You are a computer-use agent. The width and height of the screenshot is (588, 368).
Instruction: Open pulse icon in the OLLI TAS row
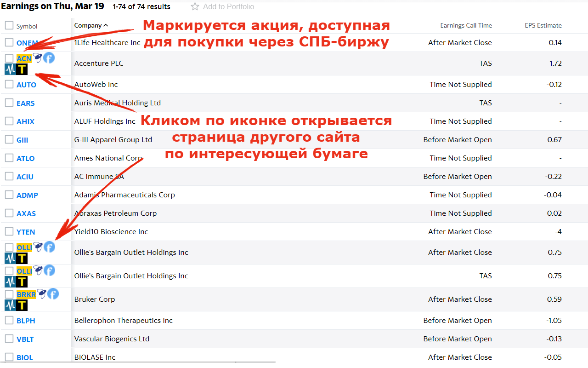pos(10,282)
